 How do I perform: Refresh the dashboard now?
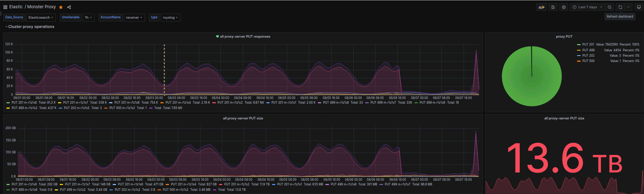620,7
